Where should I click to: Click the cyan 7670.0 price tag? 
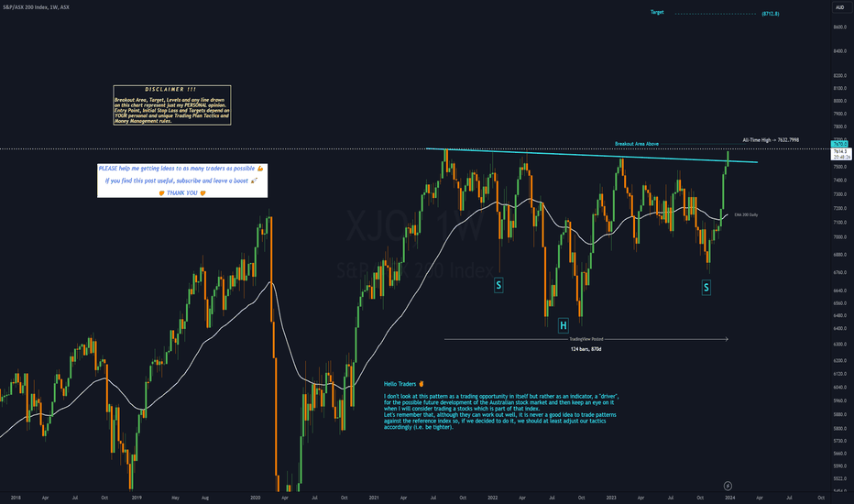click(840, 145)
